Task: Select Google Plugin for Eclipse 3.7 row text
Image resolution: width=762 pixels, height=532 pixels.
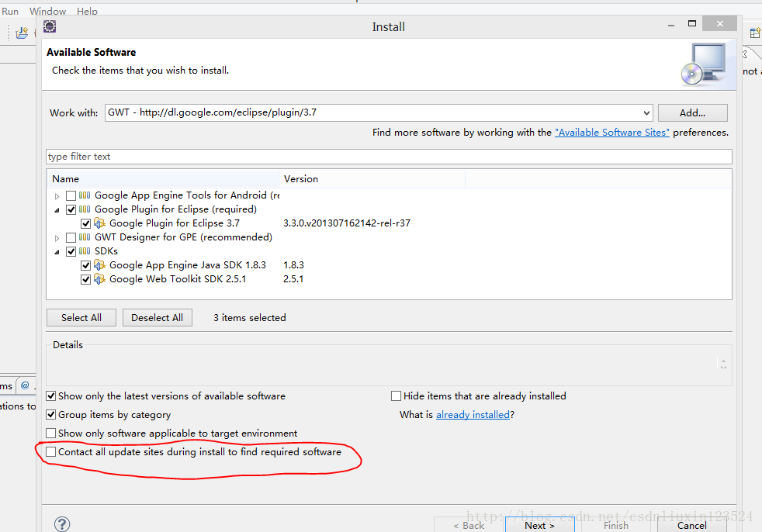Action: pyautogui.click(x=175, y=223)
